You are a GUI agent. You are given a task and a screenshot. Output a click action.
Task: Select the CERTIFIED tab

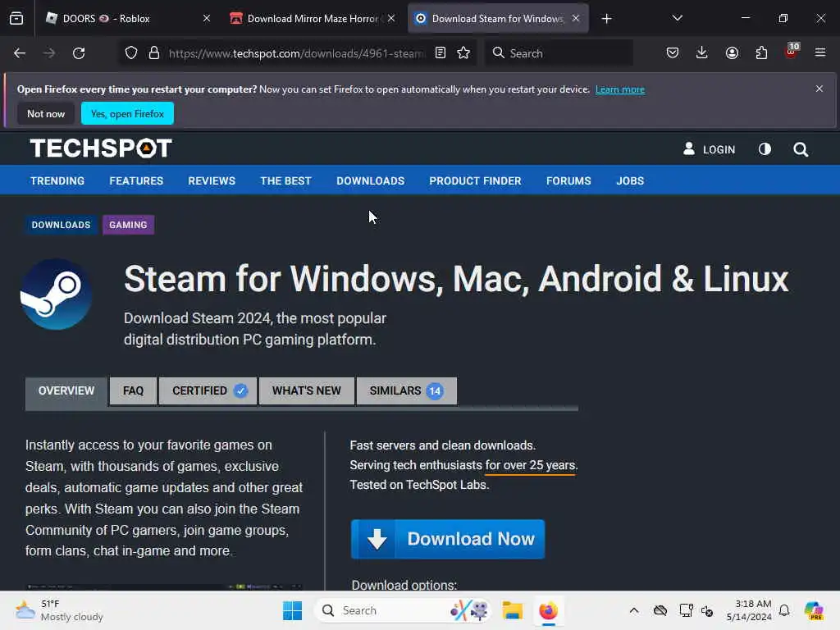(x=208, y=391)
